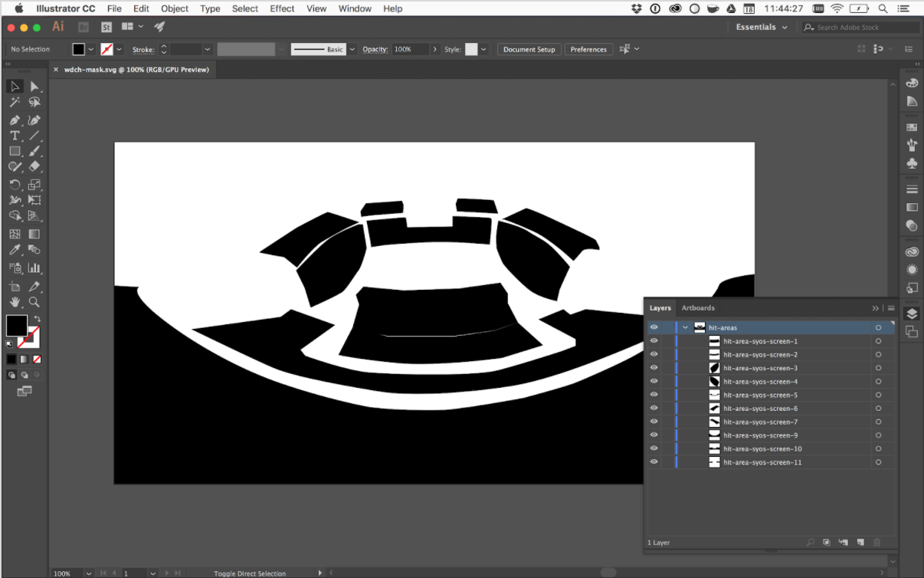Image resolution: width=924 pixels, height=578 pixels.
Task: Pick the Magic Wand tool
Action: point(15,103)
